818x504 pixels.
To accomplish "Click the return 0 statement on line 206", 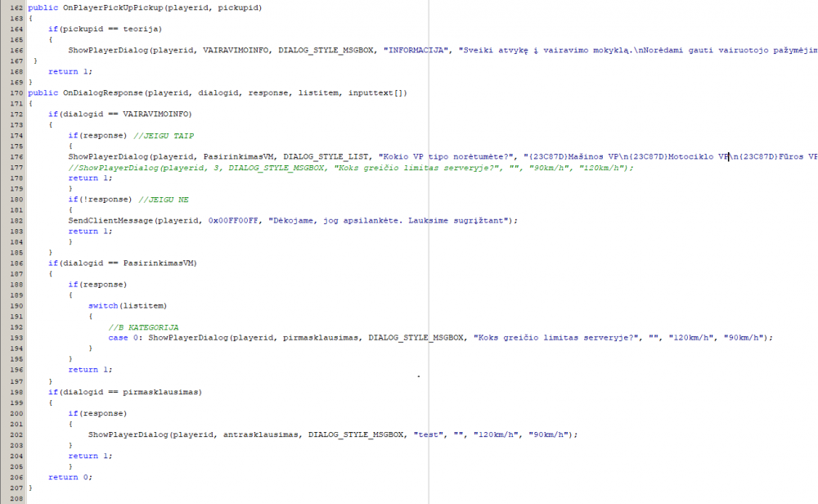I will [x=70, y=477].
